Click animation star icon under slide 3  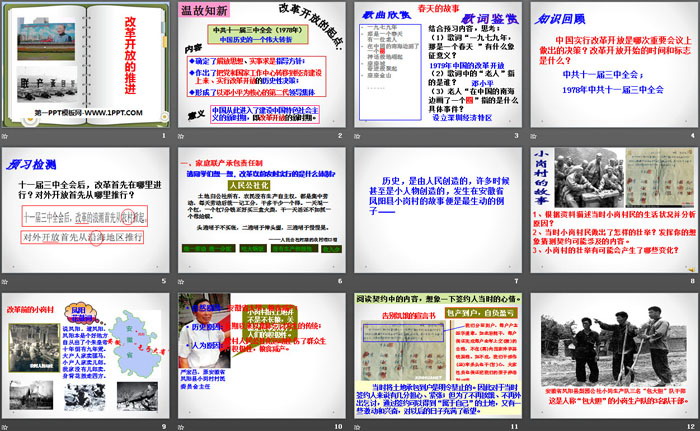(357, 136)
